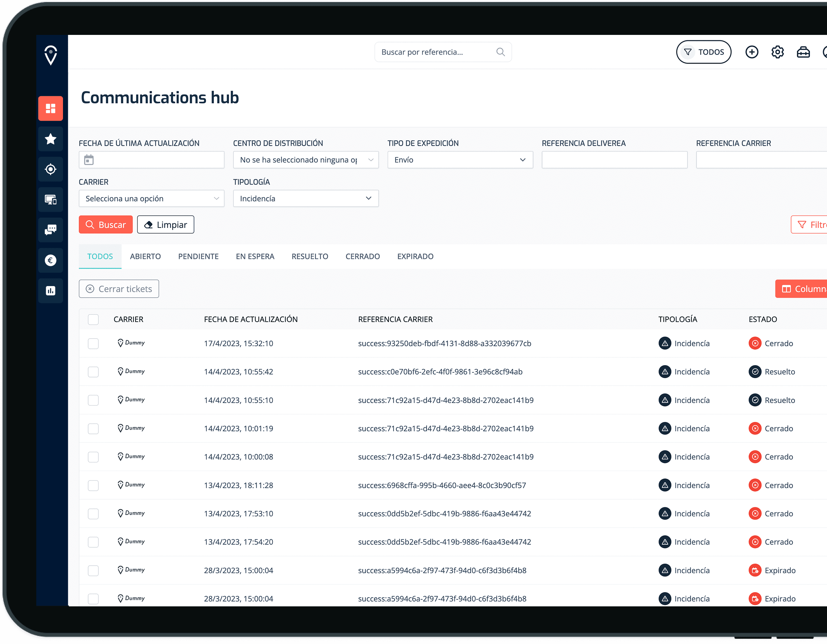This screenshot has height=644, width=827.
Task: Switch to the RESUELTO tab
Action: pos(310,256)
